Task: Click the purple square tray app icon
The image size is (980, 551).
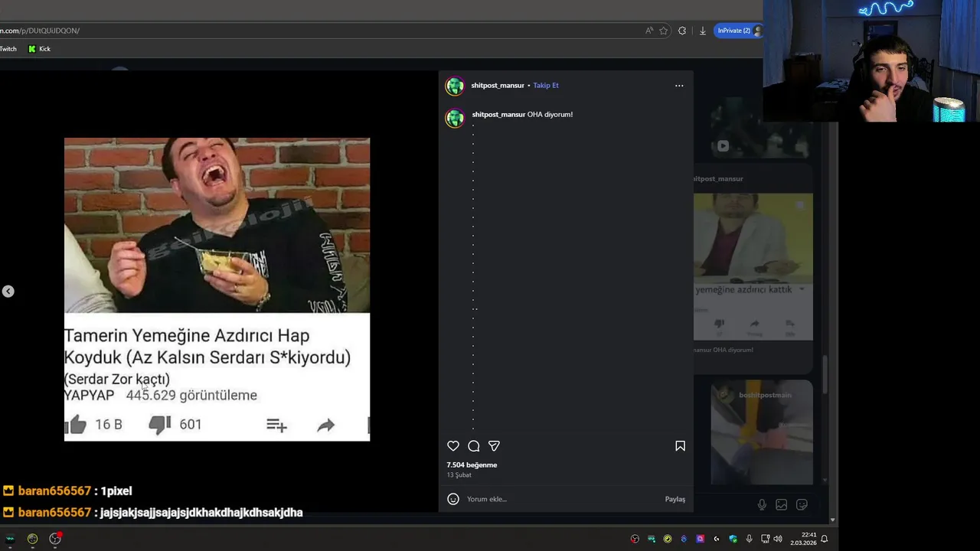Action: tap(700, 539)
